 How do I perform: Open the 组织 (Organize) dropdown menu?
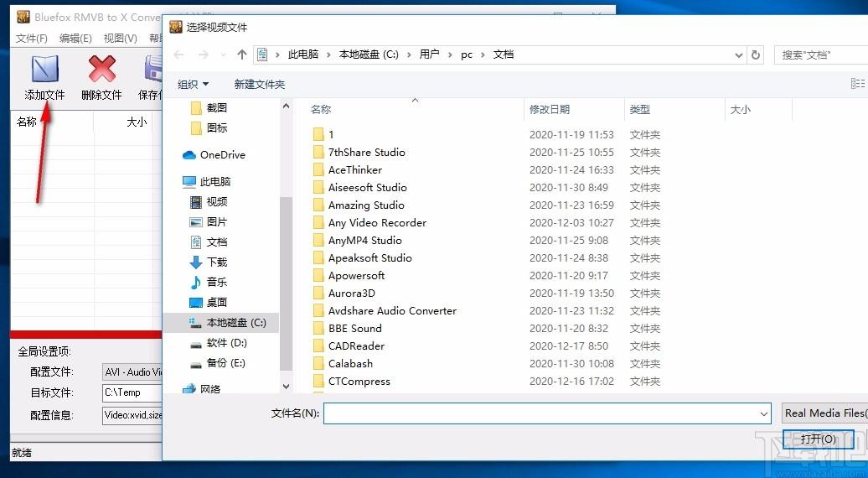coord(194,84)
